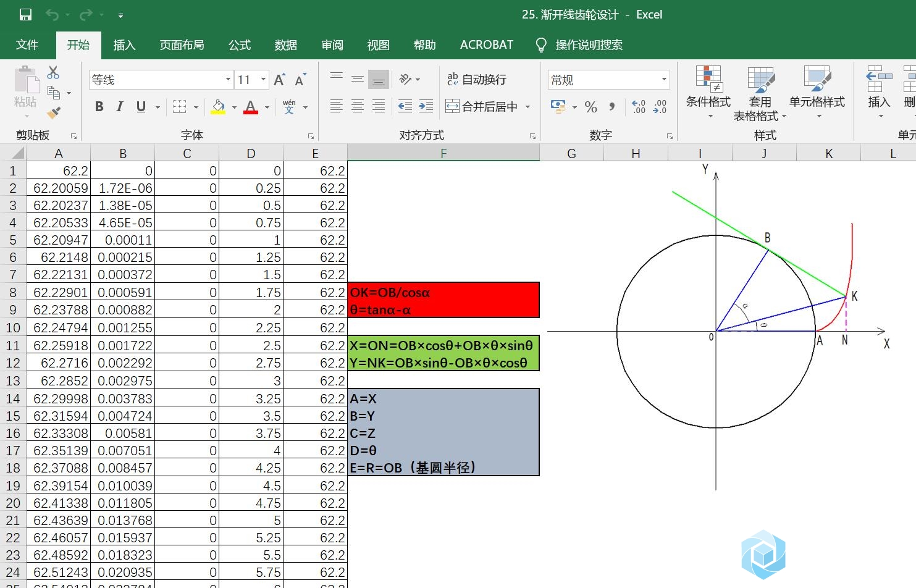
Task: Open 条件格式 conditional formatting
Action: [x=708, y=93]
